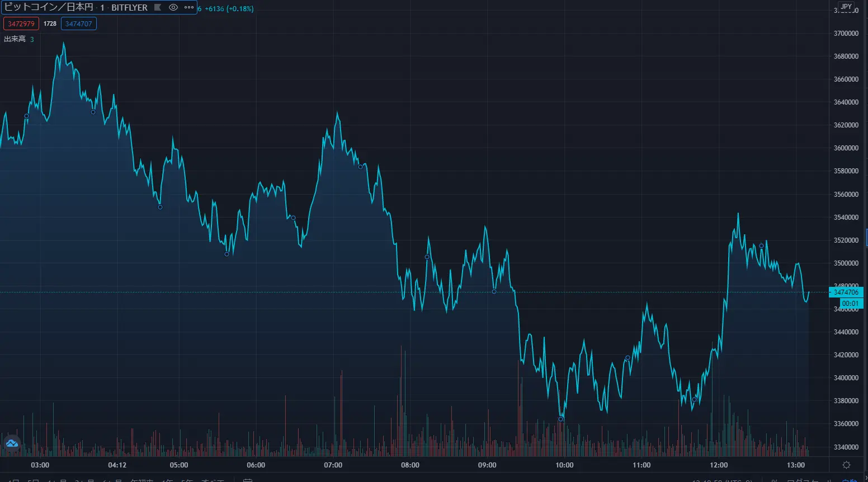The height and width of the screenshot is (482, 868).
Task: Click the 3474706 current price label
Action: point(846,292)
